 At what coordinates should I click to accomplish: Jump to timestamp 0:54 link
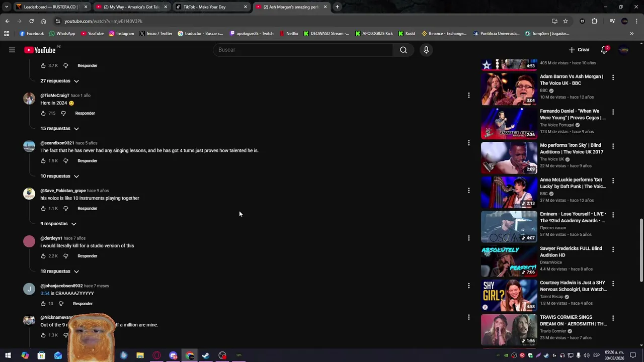click(x=45, y=293)
